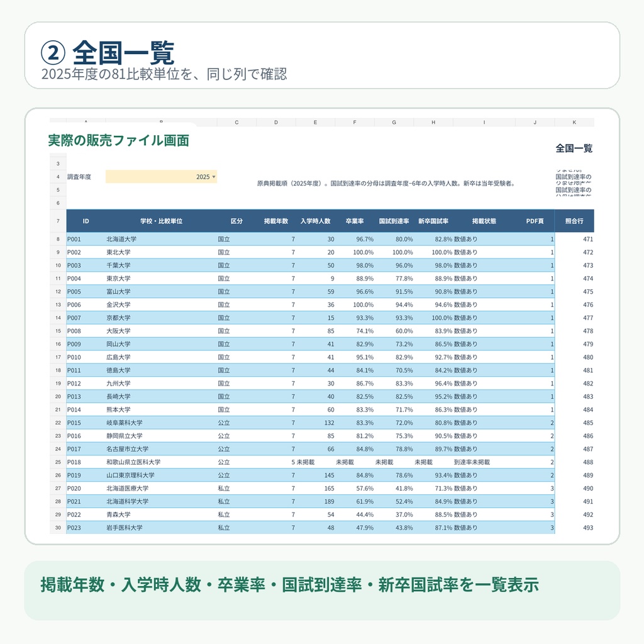Click cell 名古屋市立大学
Viewport: 644px width, 644px height.
(162, 449)
